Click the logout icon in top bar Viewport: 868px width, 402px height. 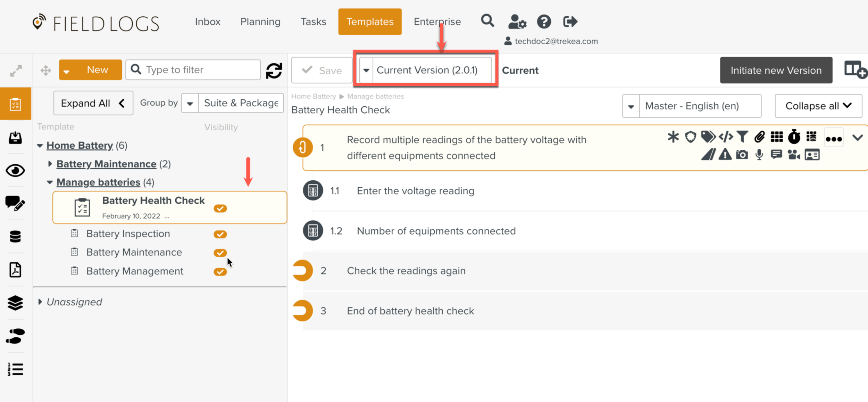570,22
